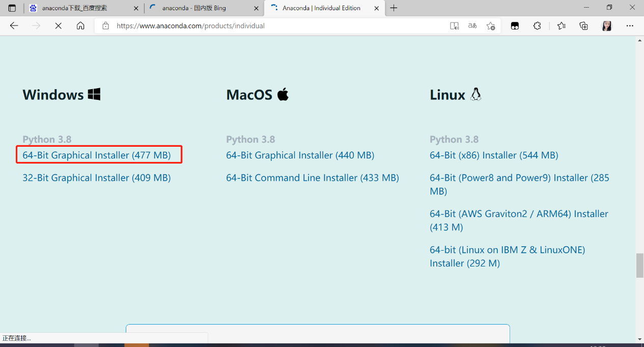Click the Windows logo icon beside heading
Viewport: 644px width, 347px height.
(94, 94)
